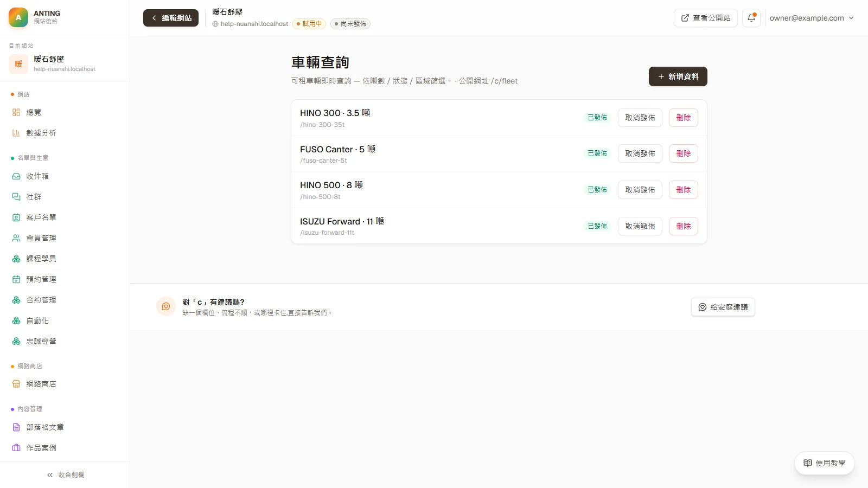Click /isuzu-forward-11t slug text
This screenshot has height=488, width=868.
(327, 233)
